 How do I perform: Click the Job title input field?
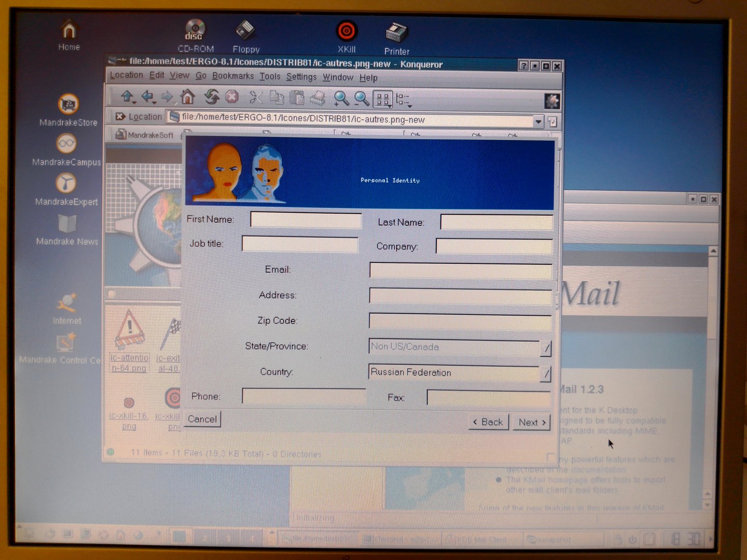[300, 244]
